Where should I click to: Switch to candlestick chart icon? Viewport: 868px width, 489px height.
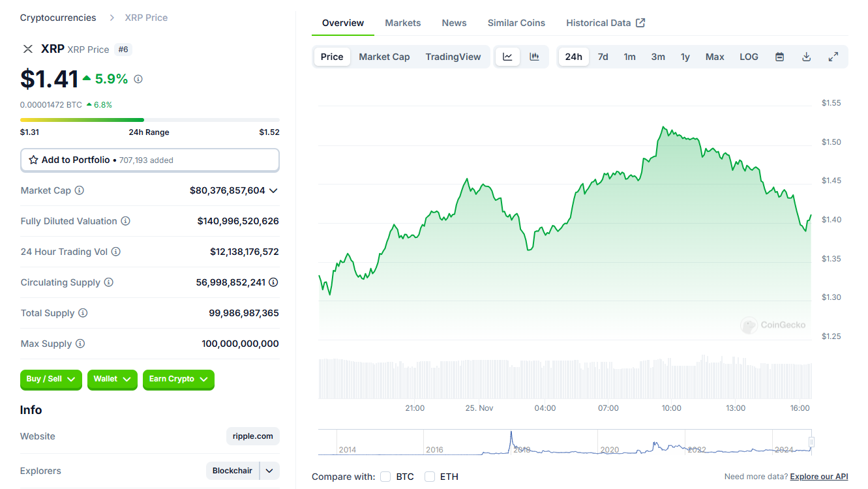(534, 57)
